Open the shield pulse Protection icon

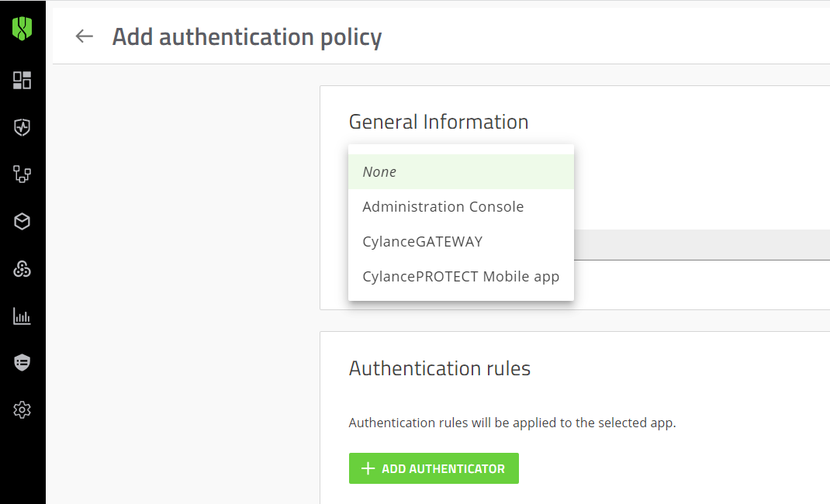point(22,127)
